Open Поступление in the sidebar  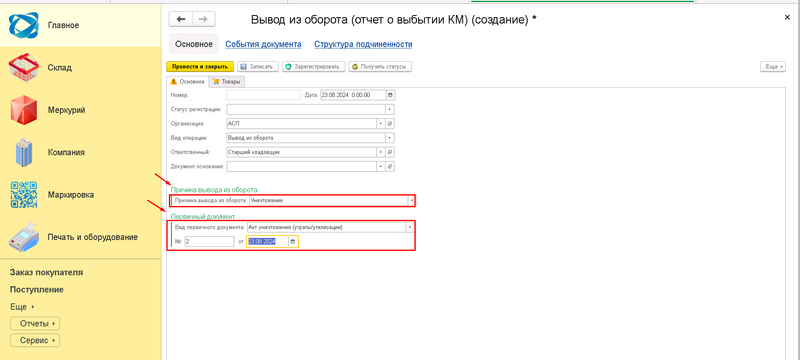click(x=37, y=290)
